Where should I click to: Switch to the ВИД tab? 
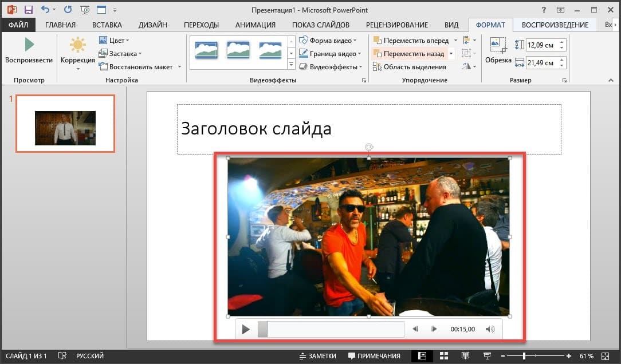451,25
